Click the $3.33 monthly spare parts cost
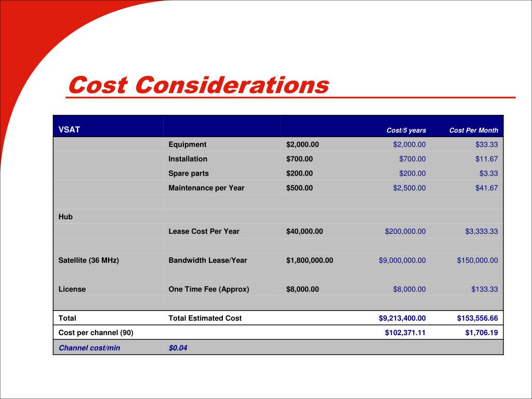This screenshot has height=399, width=532. [x=488, y=174]
